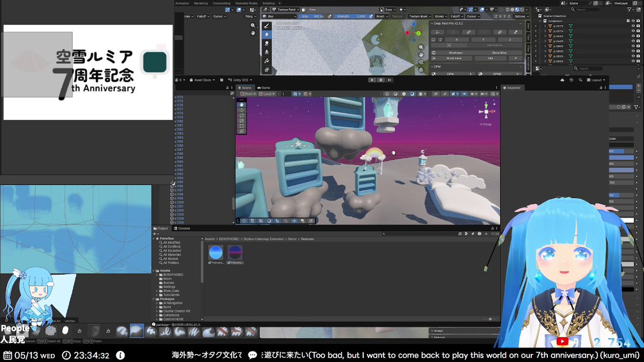644x362 pixels.
Task: Switch to the Scene tab
Action: coord(245,87)
